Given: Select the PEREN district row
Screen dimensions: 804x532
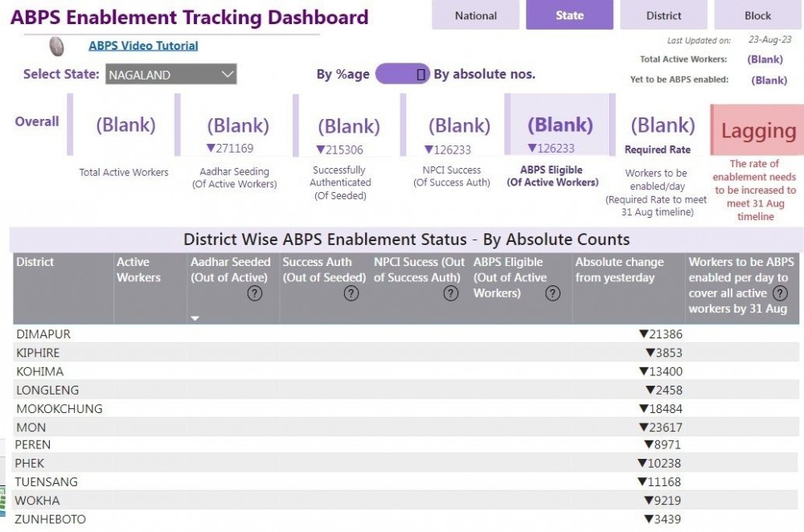Looking at the screenshot, I should pos(405,444).
